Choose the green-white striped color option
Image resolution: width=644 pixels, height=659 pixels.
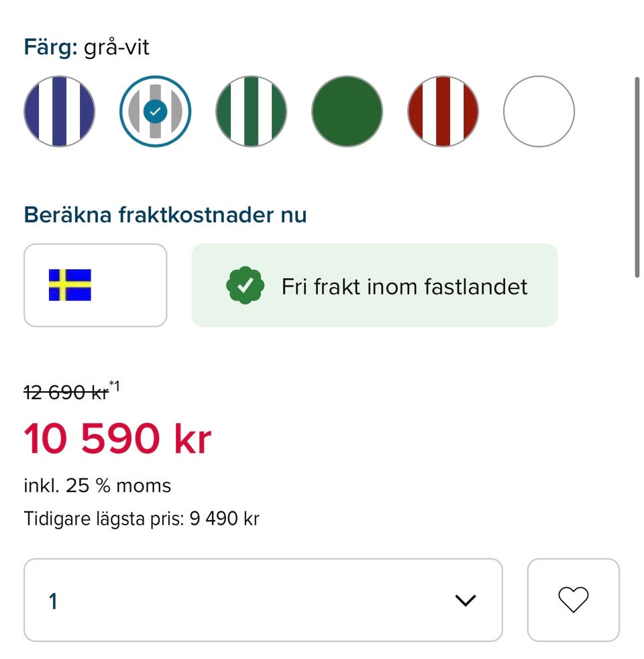[251, 111]
